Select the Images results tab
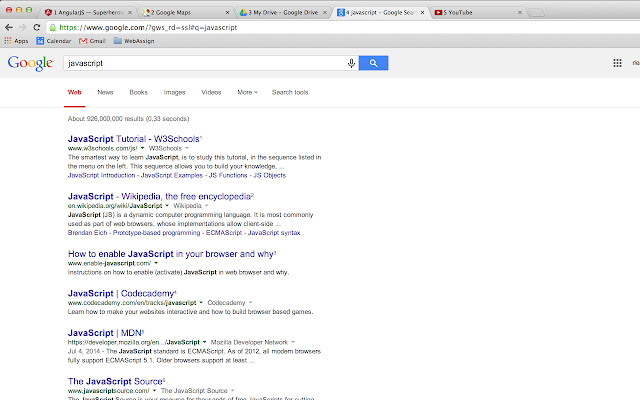The width and height of the screenshot is (640, 400). point(174,92)
